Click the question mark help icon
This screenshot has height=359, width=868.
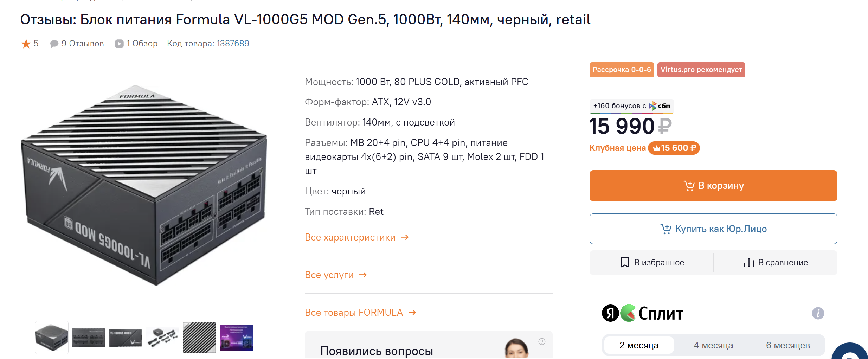542,341
